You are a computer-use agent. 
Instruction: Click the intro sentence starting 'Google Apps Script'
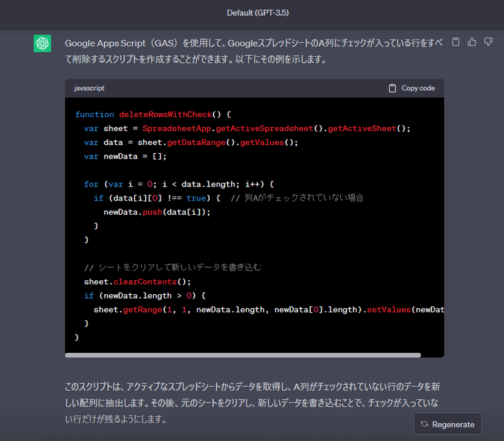(x=254, y=51)
